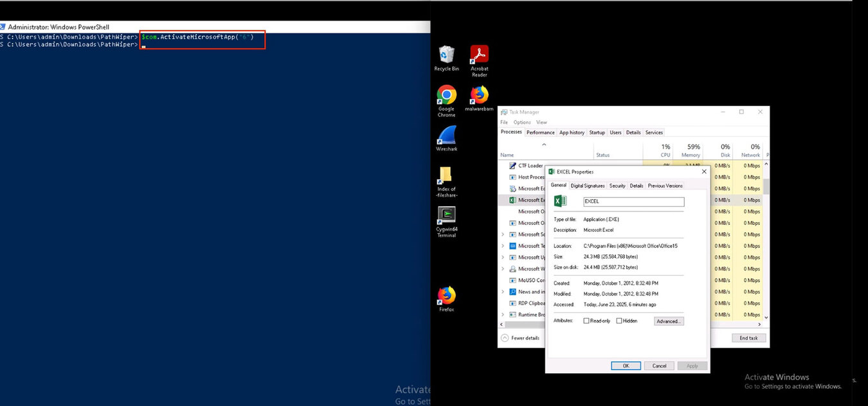Click the Microsoft Edge process icon
This screenshot has width=868, height=406.
coord(512,189)
